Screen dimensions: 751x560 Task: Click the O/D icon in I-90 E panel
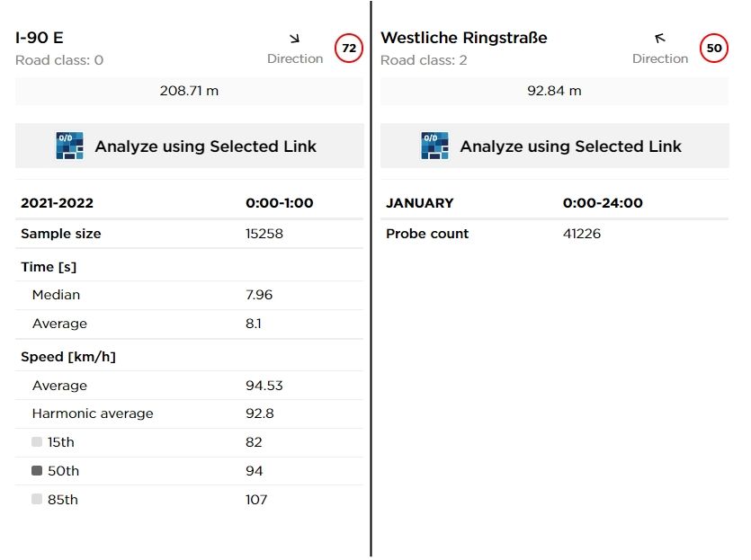pos(69,146)
